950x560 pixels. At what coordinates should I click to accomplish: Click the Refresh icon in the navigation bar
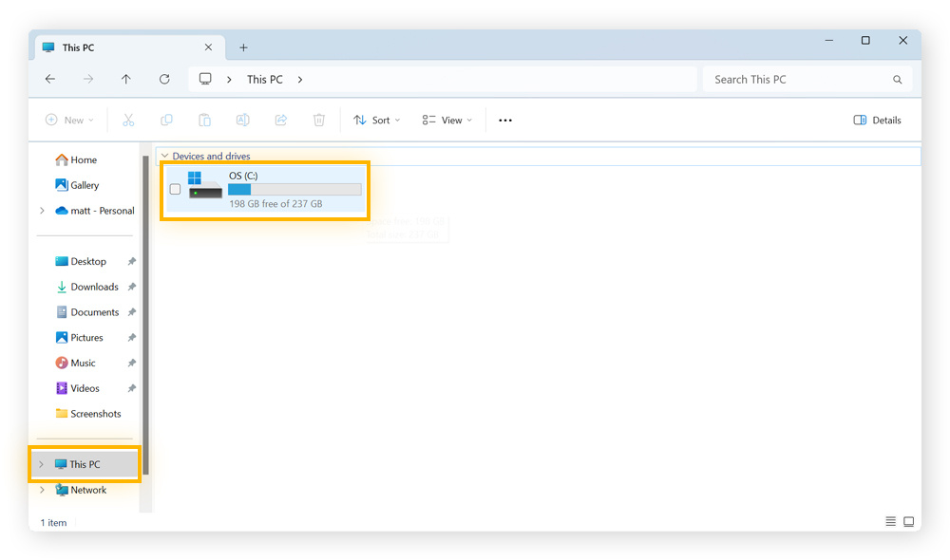pyautogui.click(x=163, y=79)
